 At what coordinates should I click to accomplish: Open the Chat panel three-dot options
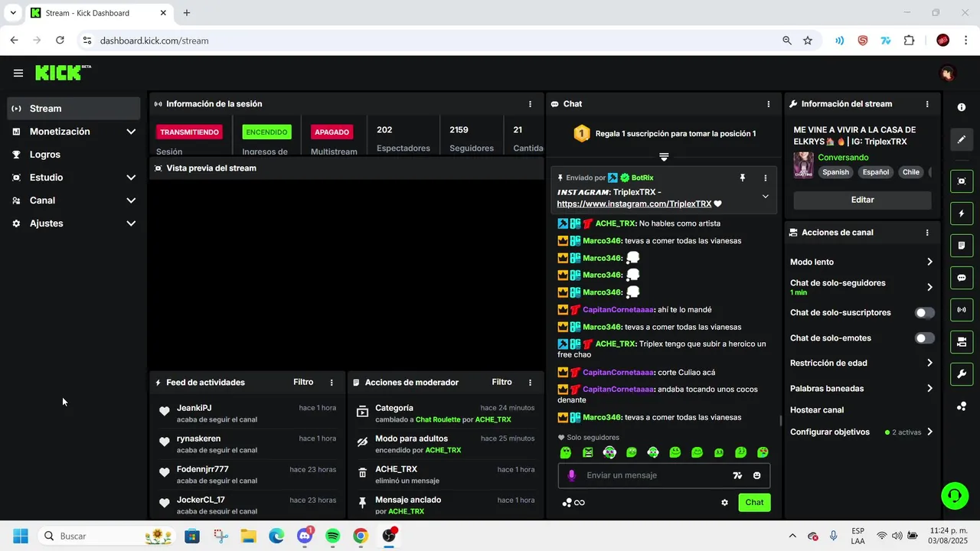(x=769, y=104)
